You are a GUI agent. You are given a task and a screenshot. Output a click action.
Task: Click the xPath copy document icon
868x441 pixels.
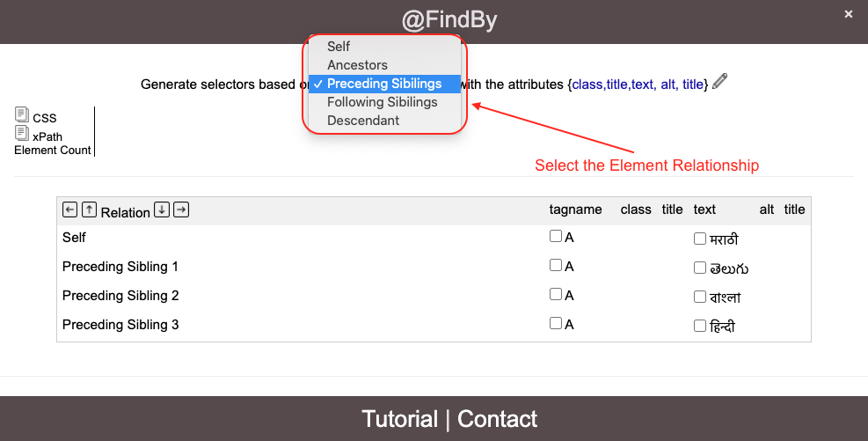pyautogui.click(x=22, y=134)
